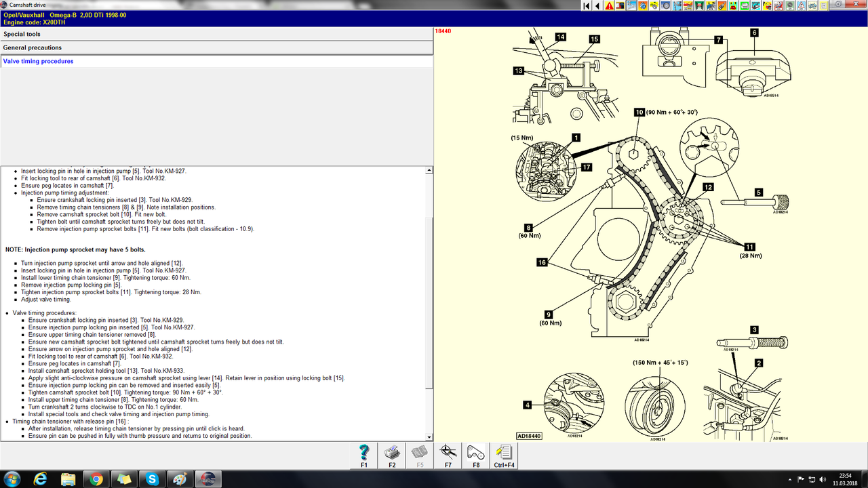Click 'Install camshaft sprocket holding tool [13]' line
868x488 pixels.
106,371
